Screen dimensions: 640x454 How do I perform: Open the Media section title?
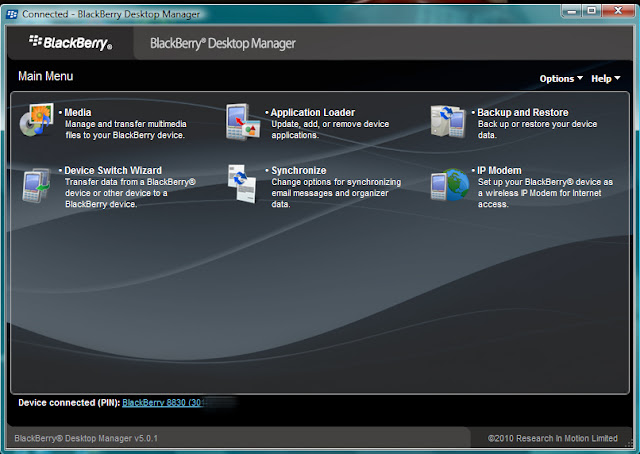(78, 112)
